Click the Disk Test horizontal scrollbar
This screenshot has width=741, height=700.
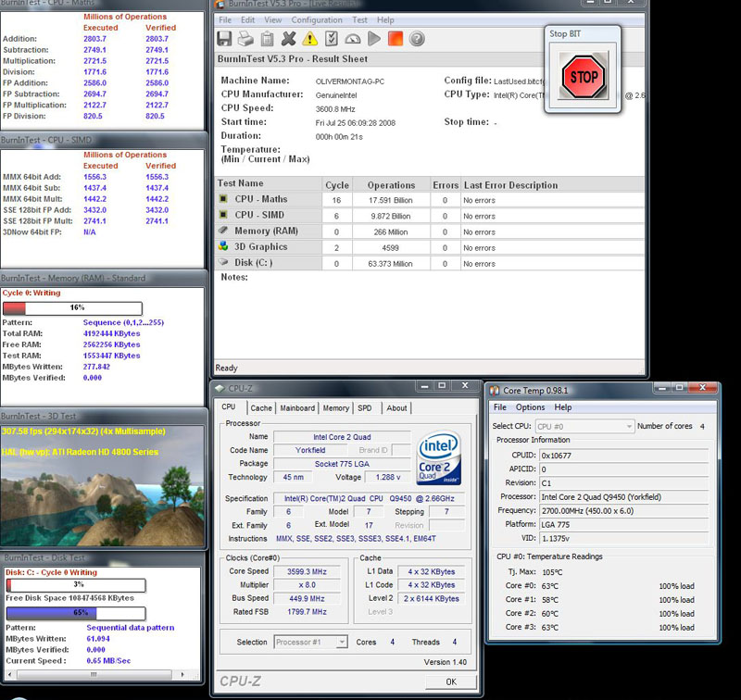click(98, 674)
